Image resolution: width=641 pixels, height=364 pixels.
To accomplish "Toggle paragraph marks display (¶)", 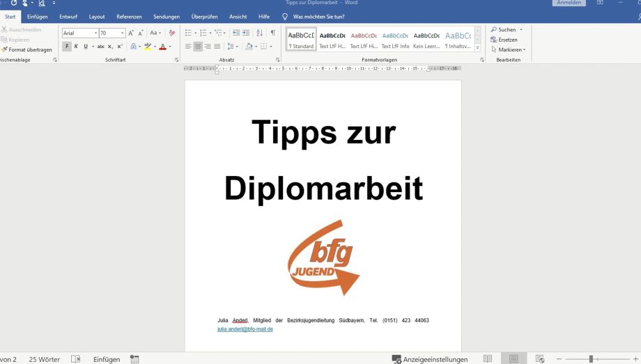I will [272, 33].
